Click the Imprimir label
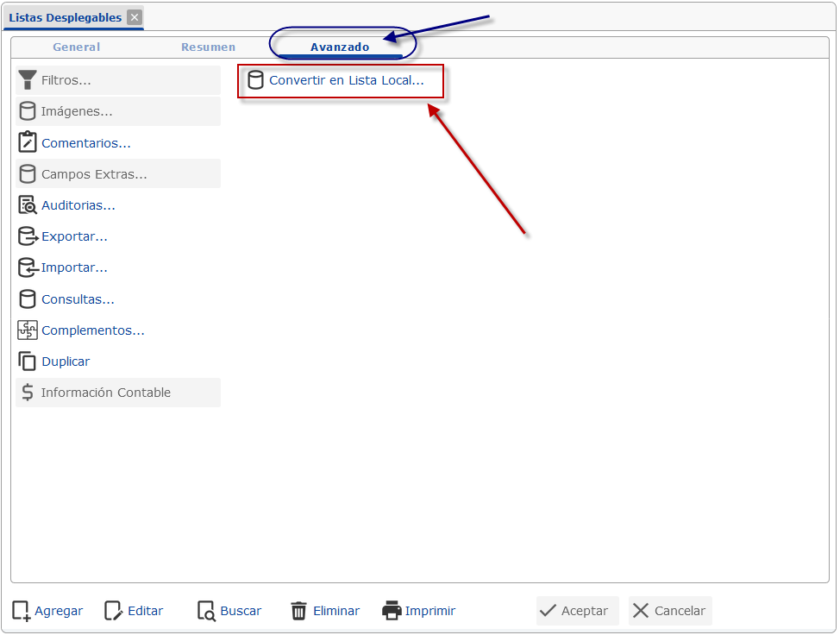 [430, 611]
